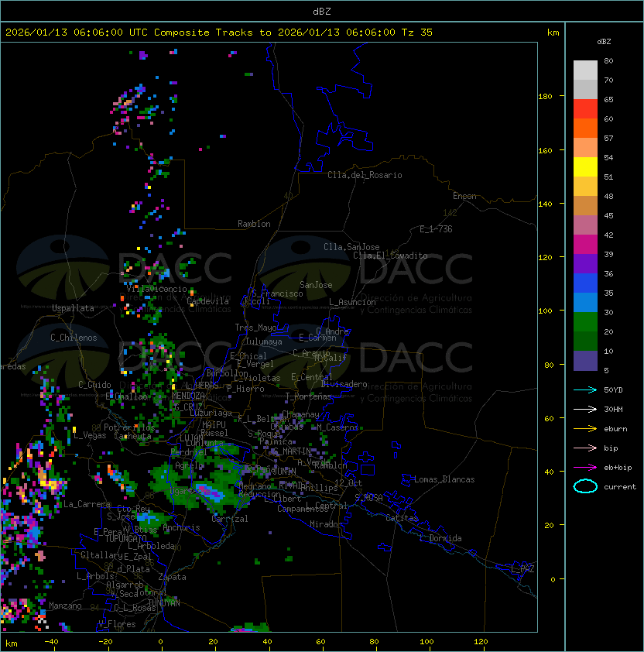Click the 'Manzano' map label
This screenshot has width=644, height=652.
click(x=65, y=606)
